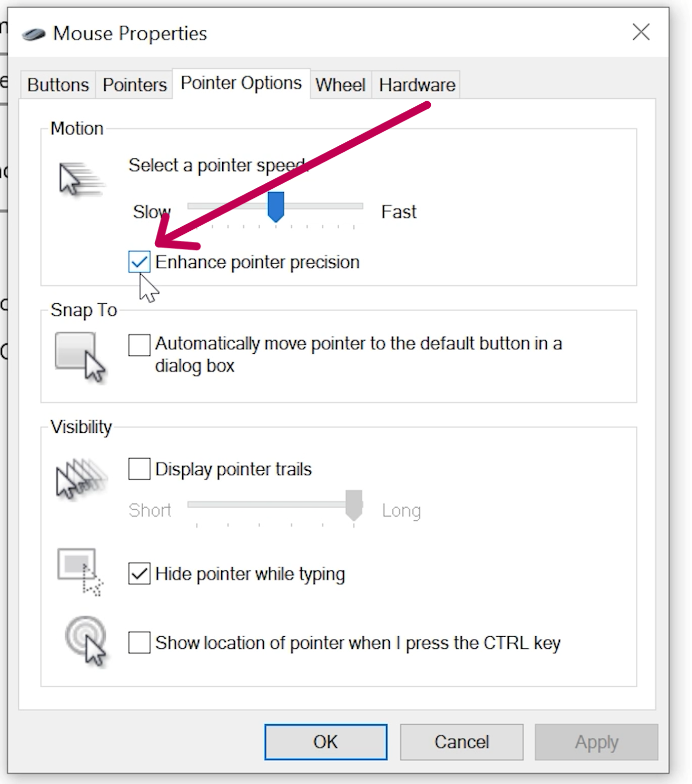
Task: Click the CTRL key pointer location icon
Action: (86, 640)
